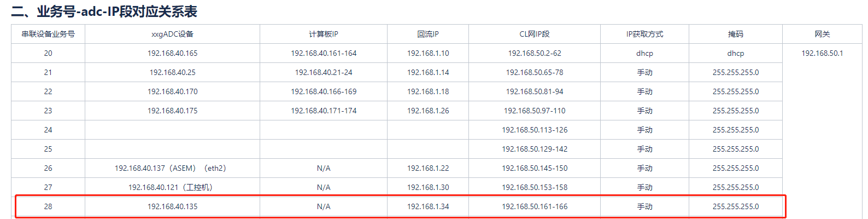Viewport: 868px width, 219px height.
Task: Select the 计算板IP column header
Action: click(324, 34)
